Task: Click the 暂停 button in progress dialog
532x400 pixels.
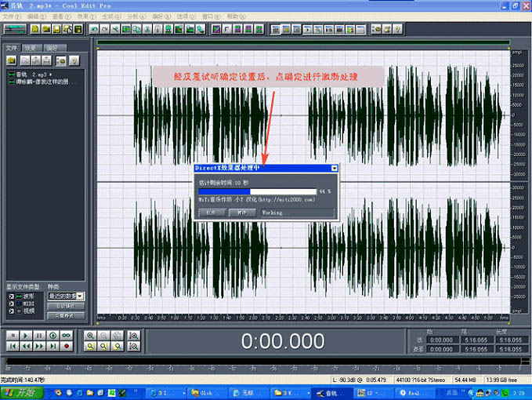Action: pos(242,212)
